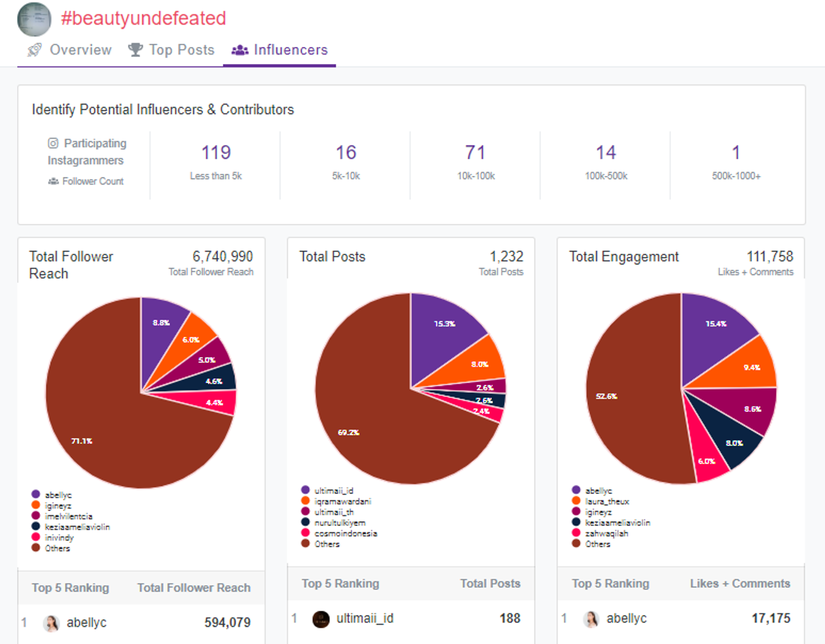Click the trophy icon beside Top Posts
Screen dimensions: 825x644
135,50
